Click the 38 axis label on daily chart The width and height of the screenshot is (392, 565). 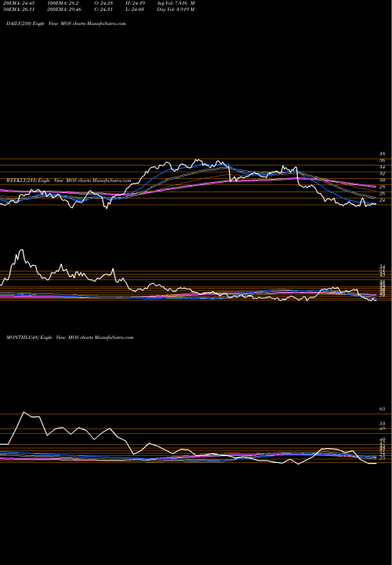click(382, 154)
